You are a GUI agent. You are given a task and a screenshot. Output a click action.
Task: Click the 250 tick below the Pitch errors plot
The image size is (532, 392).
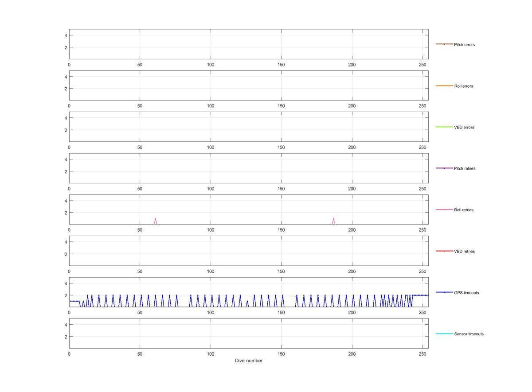[422, 65]
